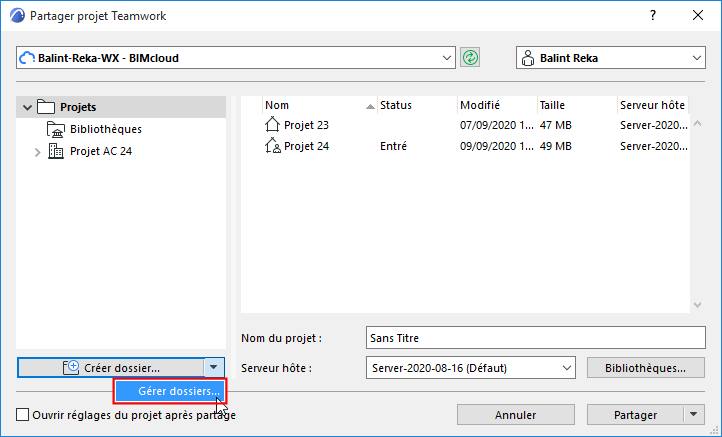Click the user avatar icon beside Balint Reka
The width and height of the screenshot is (722, 437).
click(x=528, y=58)
